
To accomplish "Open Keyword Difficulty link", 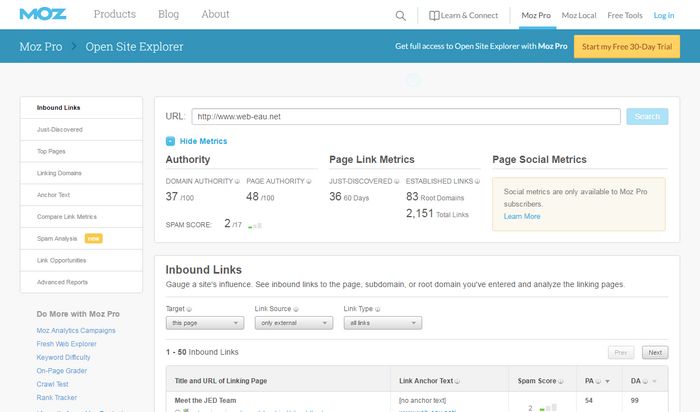I will pos(63,358).
